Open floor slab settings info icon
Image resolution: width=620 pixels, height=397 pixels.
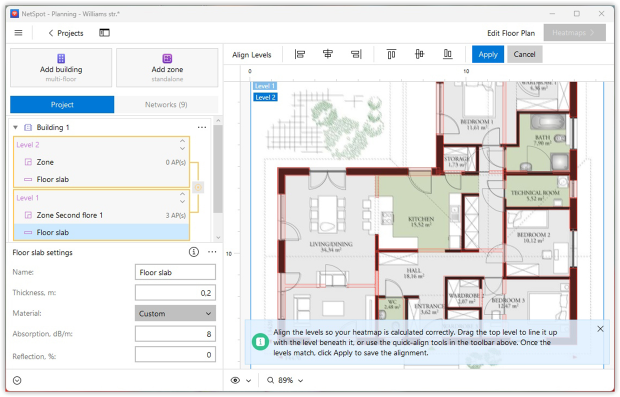point(194,252)
